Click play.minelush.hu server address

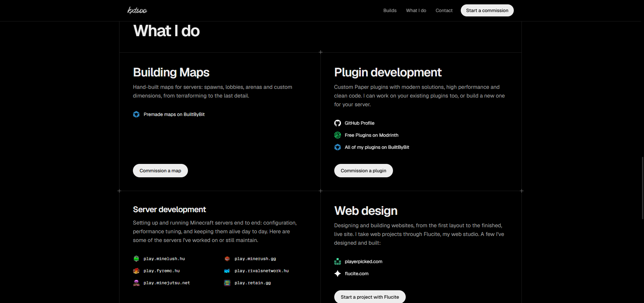[x=164, y=259]
